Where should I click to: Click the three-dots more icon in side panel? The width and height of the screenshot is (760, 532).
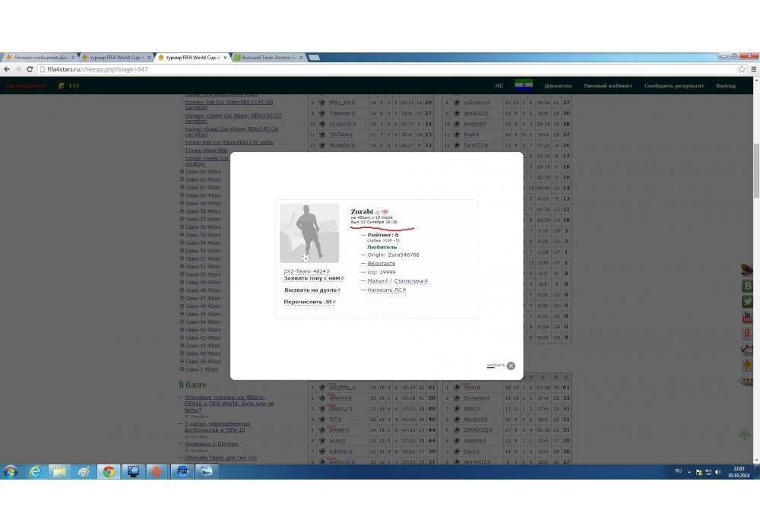point(747,380)
